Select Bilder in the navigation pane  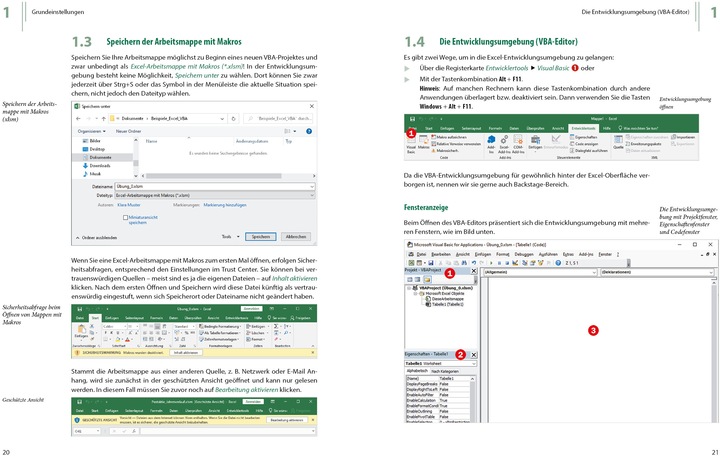(91, 141)
